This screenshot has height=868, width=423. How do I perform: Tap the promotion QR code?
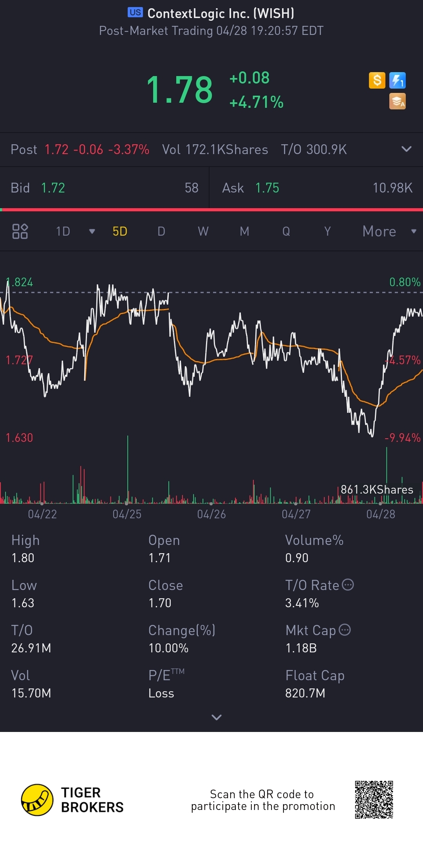tap(374, 800)
